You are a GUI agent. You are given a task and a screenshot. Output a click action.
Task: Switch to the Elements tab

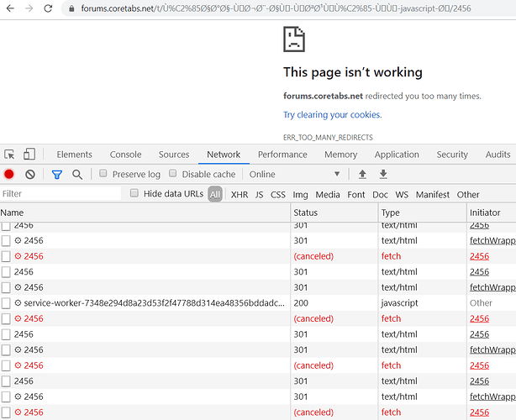coord(74,155)
